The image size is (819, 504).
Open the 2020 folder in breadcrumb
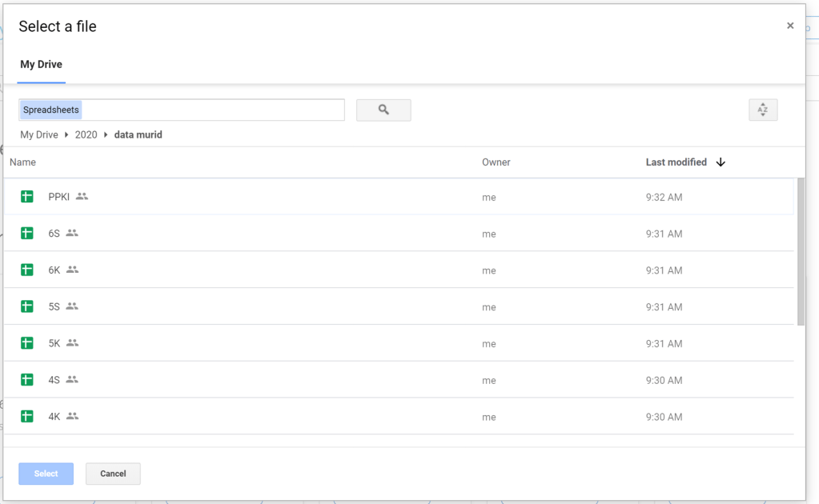[x=86, y=135]
